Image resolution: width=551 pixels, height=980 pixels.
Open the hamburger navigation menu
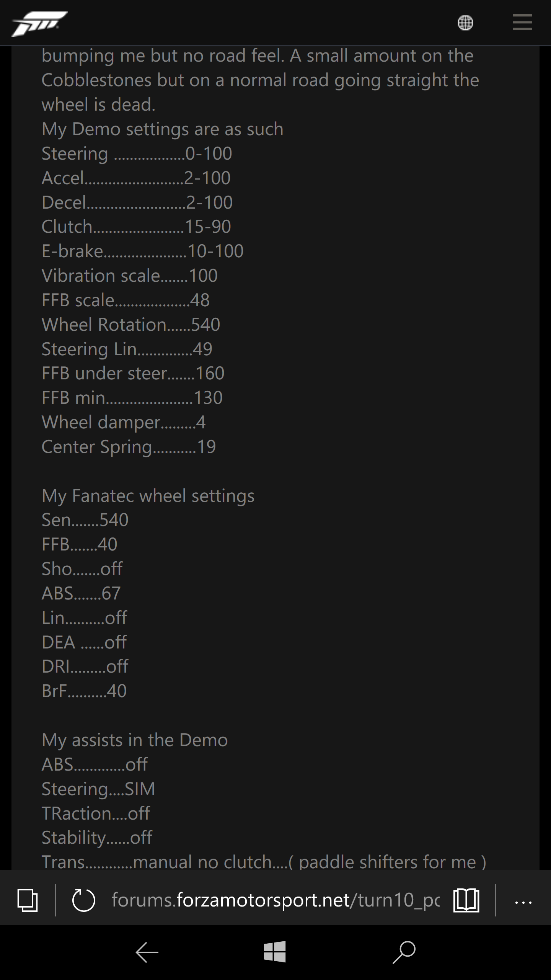pos(522,22)
